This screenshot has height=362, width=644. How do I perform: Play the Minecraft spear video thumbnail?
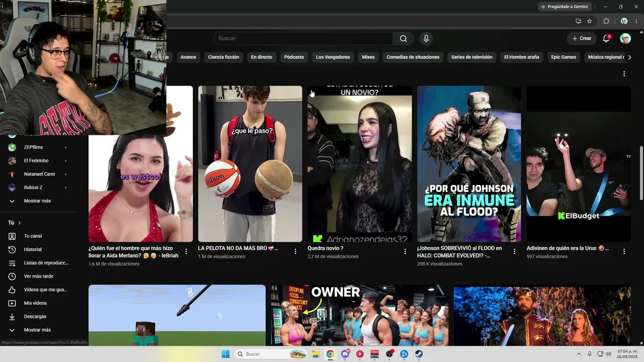(177, 315)
